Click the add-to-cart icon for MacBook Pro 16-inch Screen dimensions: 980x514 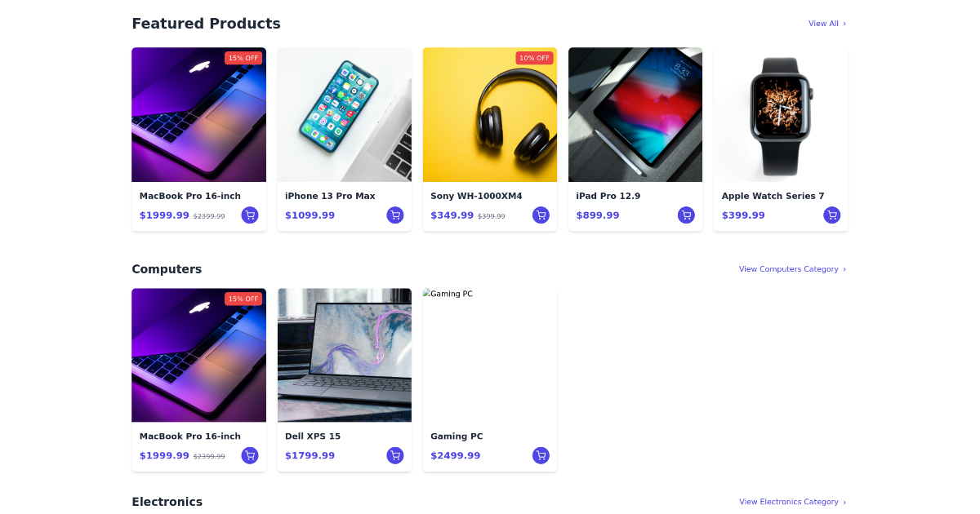[x=250, y=215]
